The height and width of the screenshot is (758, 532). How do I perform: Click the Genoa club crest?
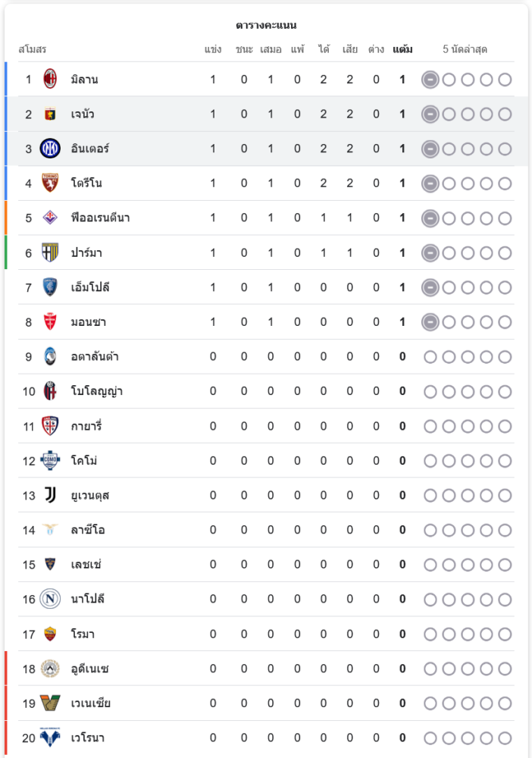point(50,114)
